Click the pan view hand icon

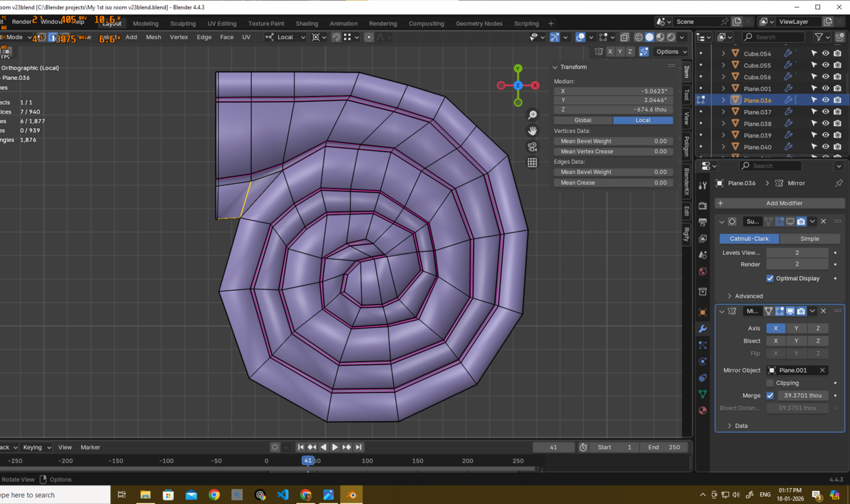tap(532, 131)
